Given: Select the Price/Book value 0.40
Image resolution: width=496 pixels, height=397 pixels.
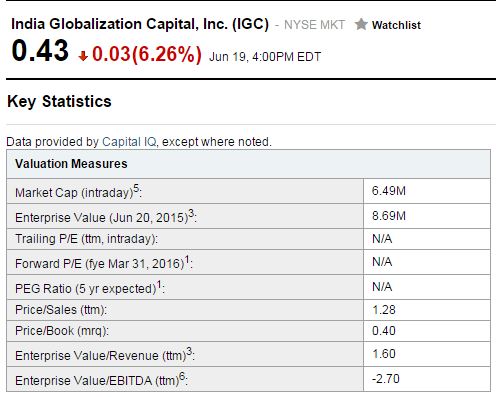Looking at the screenshot, I should coord(384,331).
